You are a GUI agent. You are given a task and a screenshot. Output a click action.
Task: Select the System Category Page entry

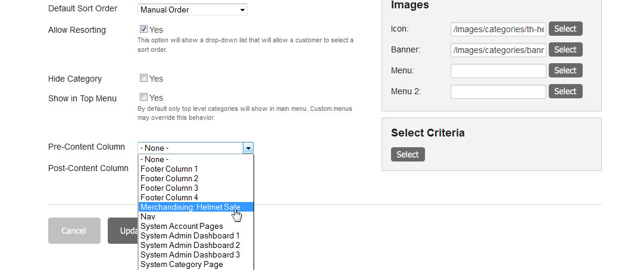(x=196, y=264)
